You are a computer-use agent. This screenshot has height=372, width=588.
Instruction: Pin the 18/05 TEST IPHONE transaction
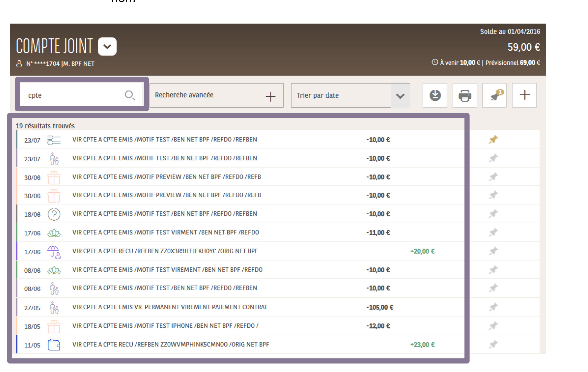coord(493,326)
